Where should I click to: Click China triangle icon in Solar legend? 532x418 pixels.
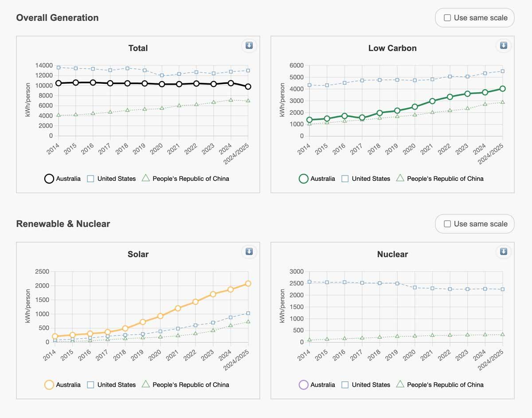(146, 384)
